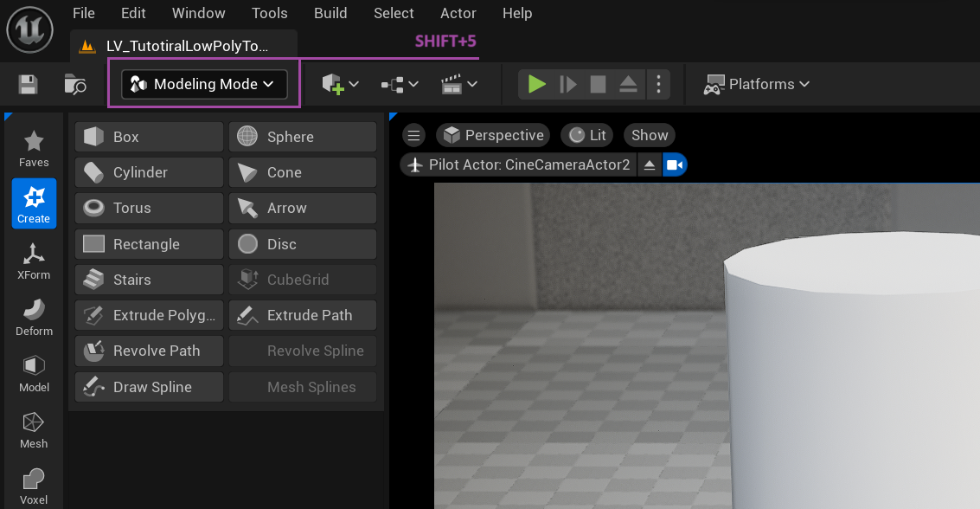The height and width of the screenshot is (509, 980).
Task: Open the Show flags menu in the viewport
Action: tap(649, 135)
